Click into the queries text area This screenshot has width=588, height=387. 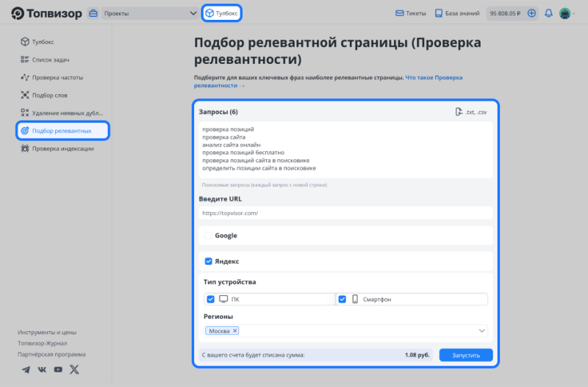click(x=345, y=150)
